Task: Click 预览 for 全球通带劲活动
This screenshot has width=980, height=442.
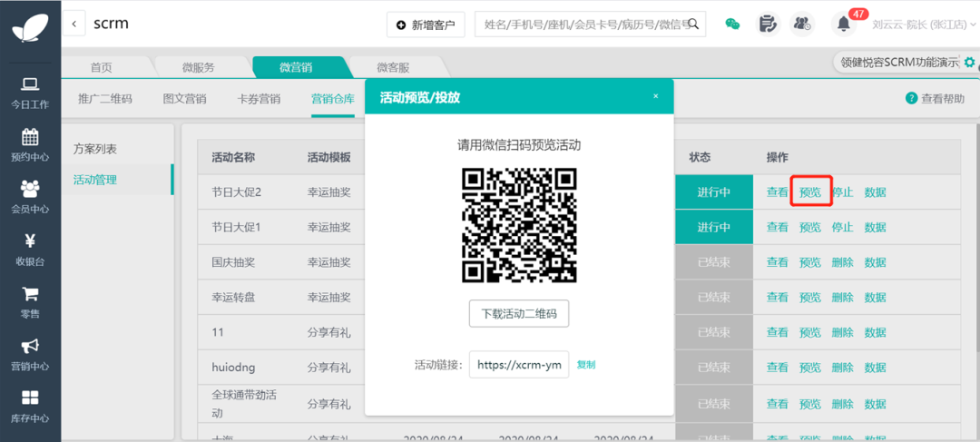Action: tap(810, 404)
